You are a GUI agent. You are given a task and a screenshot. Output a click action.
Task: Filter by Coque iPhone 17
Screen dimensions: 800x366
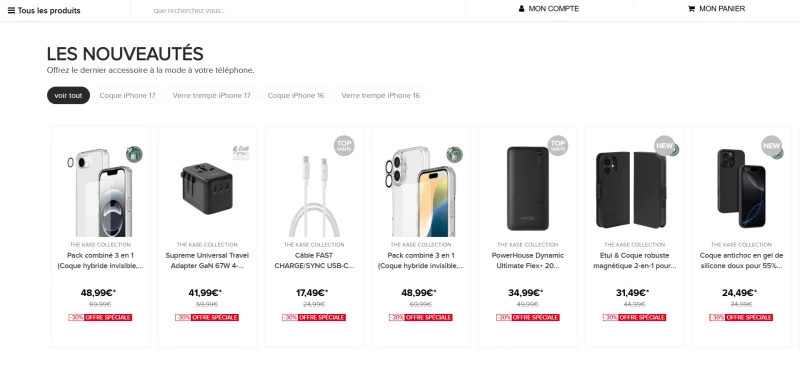(x=127, y=95)
